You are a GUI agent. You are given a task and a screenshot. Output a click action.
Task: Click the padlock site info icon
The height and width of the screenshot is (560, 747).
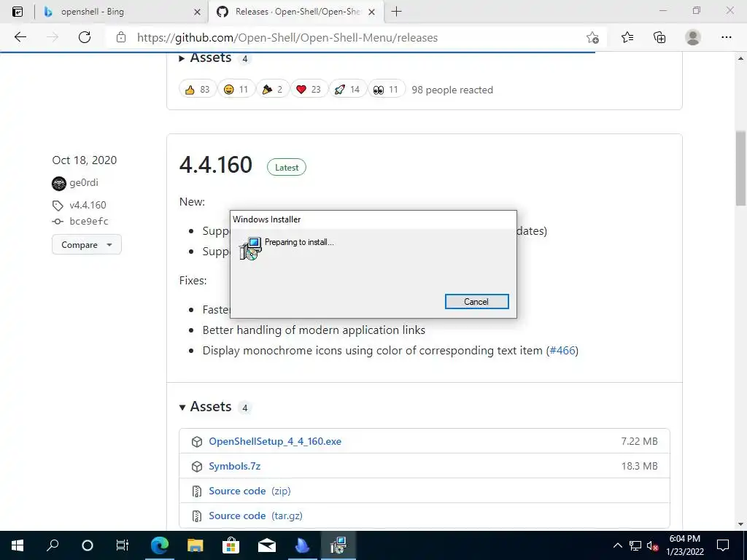(x=121, y=37)
